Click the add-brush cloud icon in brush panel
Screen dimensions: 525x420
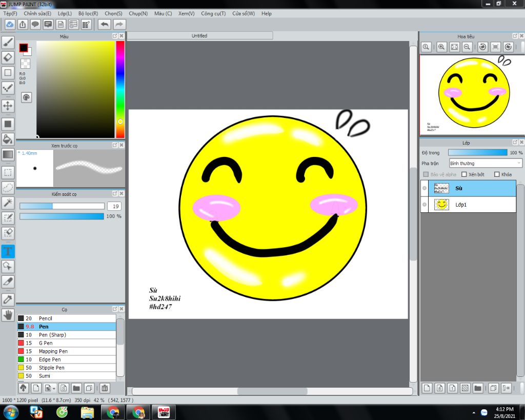point(23,388)
